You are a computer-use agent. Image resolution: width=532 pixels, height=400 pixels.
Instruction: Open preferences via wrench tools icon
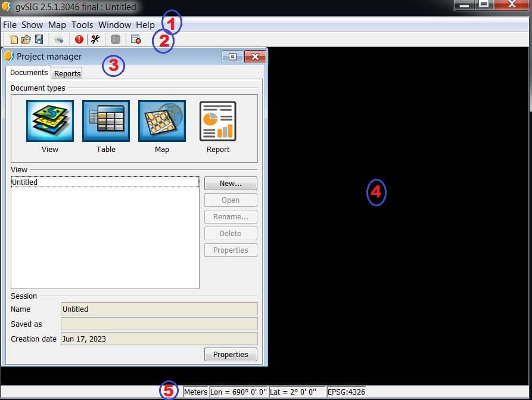[95, 39]
